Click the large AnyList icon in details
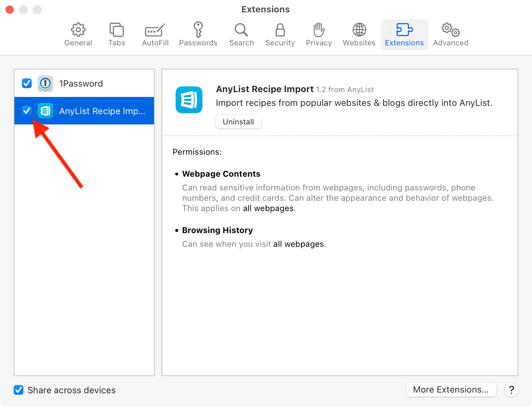This screenshot has height=407, width=532. pyautogui.click(x=189, y=100)
